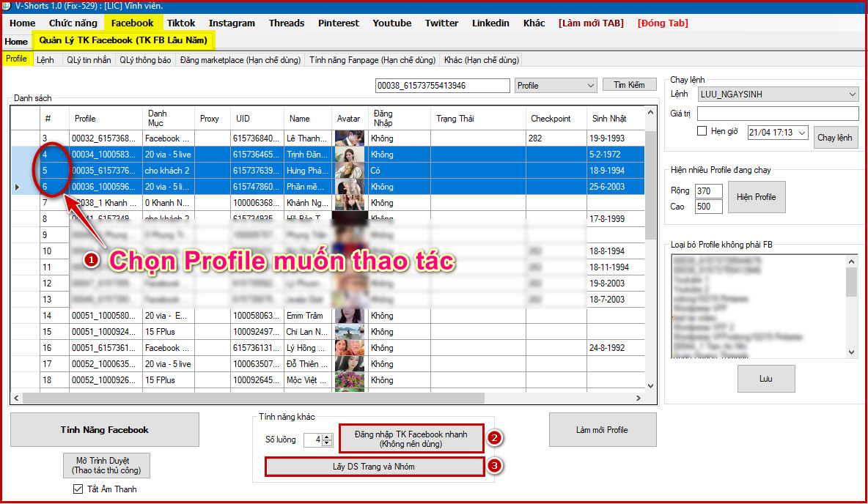Image resolution: width=868 pixels, height=504 pixels.
Task: Select the Twitter menu
Action: click(442, 23)
